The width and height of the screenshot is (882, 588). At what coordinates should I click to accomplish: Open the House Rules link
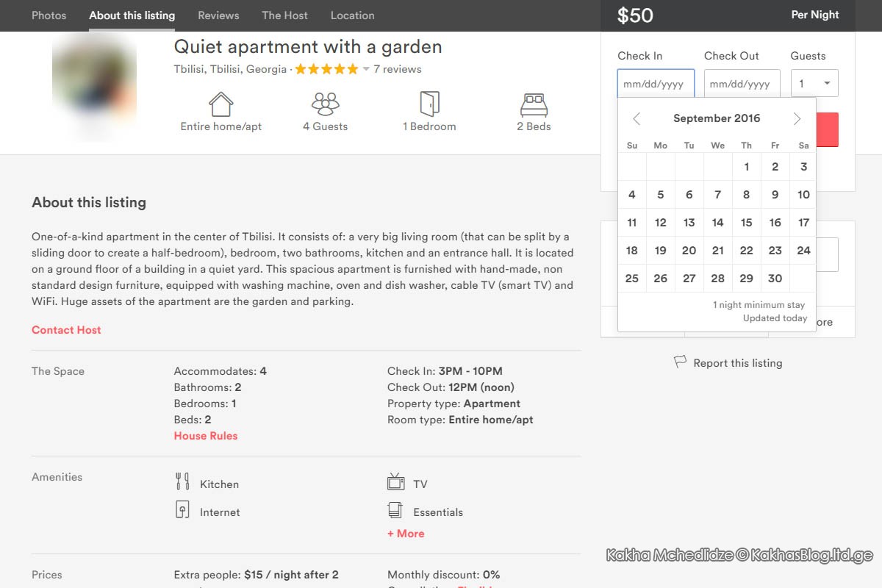pos(206,436)
